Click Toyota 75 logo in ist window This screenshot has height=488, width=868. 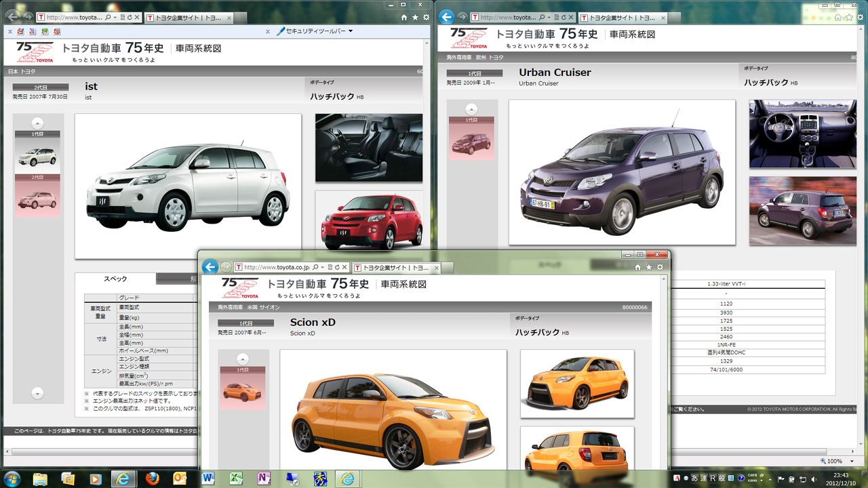(35, 52)
